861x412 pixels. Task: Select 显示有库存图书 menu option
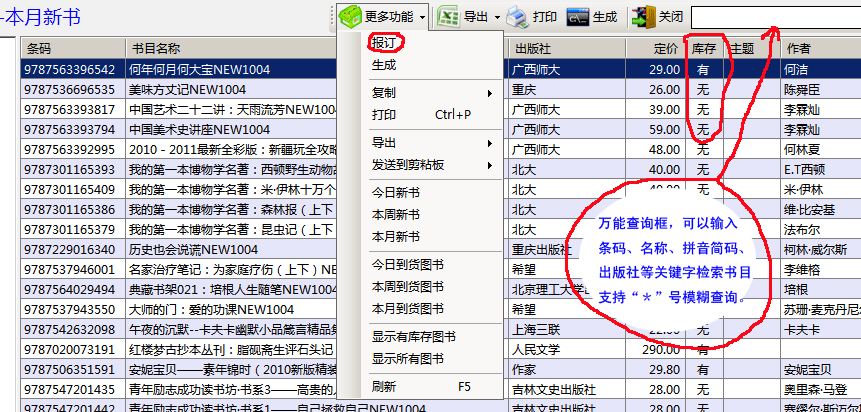[x=413, y=336]
